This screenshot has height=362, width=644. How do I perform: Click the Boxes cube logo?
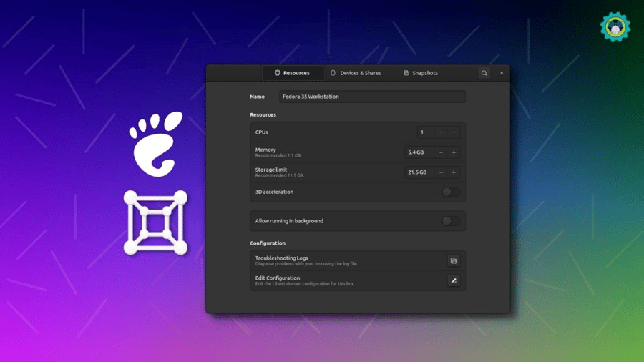click(x=155, y=222)
